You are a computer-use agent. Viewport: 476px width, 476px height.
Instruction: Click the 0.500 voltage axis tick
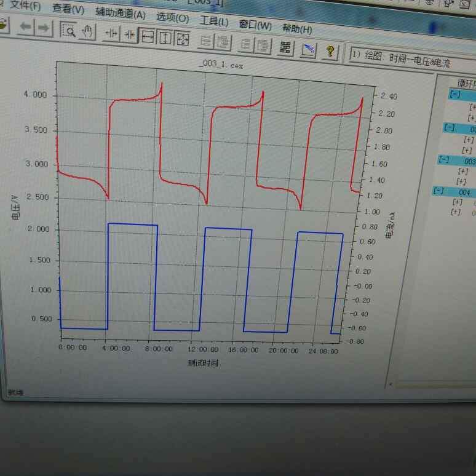(x=42, y=319)
